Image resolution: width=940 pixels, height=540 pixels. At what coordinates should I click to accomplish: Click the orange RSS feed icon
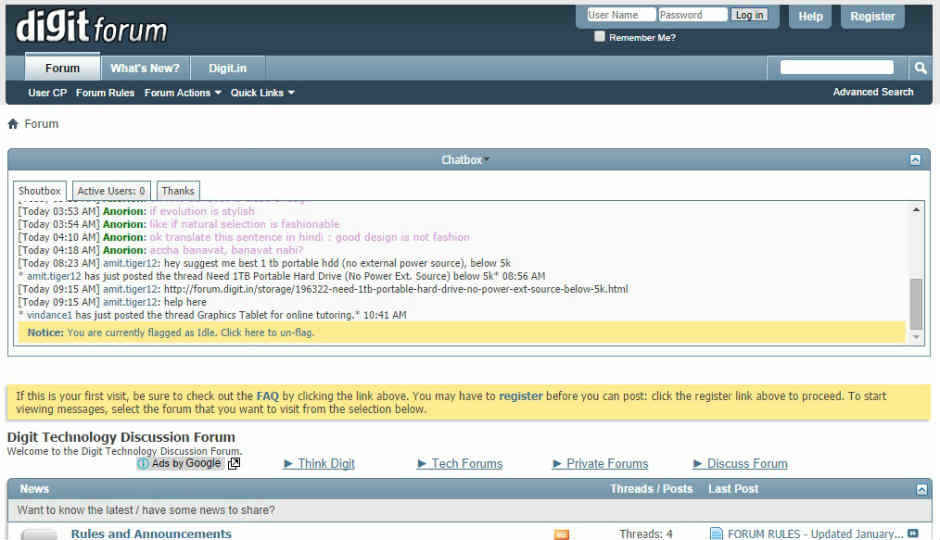[561, 534]
